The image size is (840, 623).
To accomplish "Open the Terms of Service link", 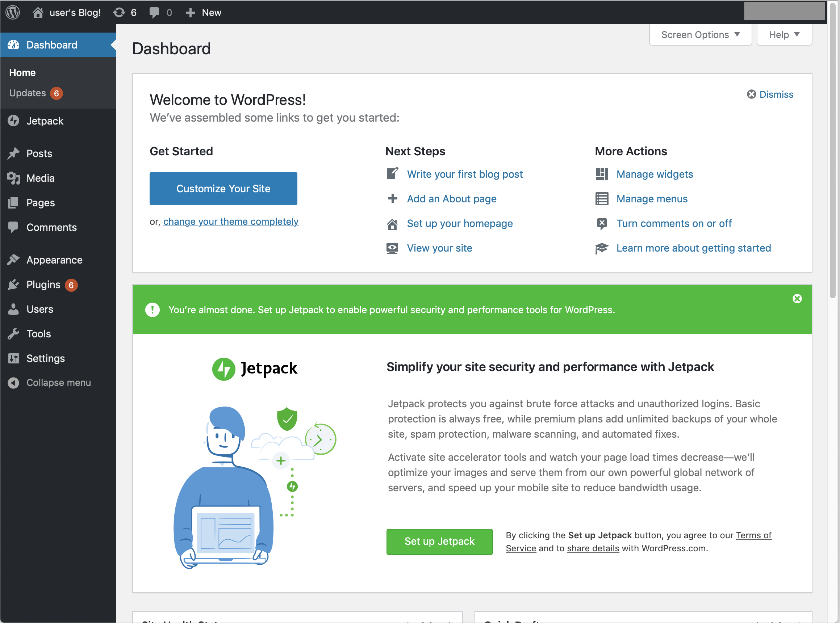I will (x=753, y=535).
